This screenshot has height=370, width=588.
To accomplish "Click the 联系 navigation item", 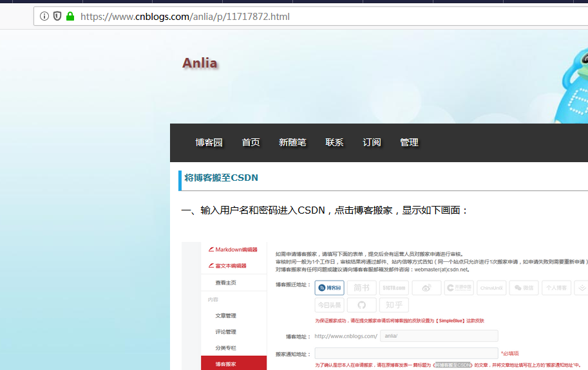I will click(334, 142).
